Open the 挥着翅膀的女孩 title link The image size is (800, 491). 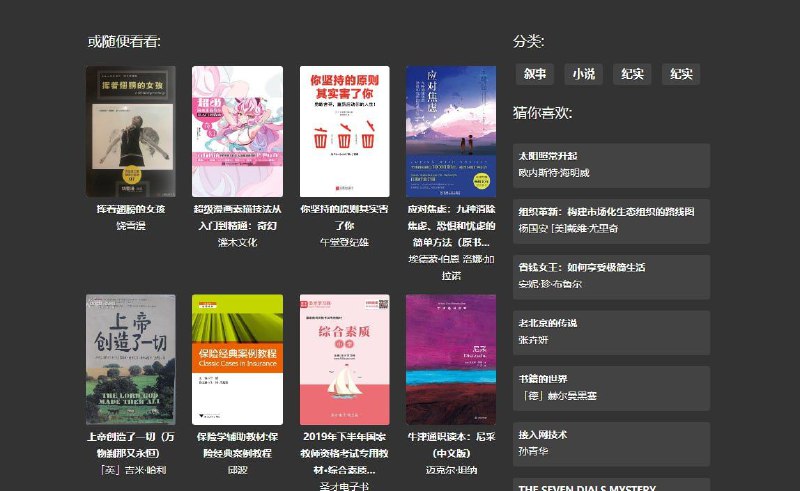coord(131,209)
